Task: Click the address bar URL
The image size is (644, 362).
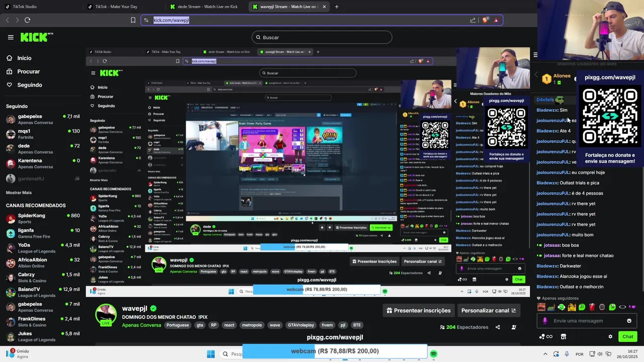Action: [x=171, y=20]
